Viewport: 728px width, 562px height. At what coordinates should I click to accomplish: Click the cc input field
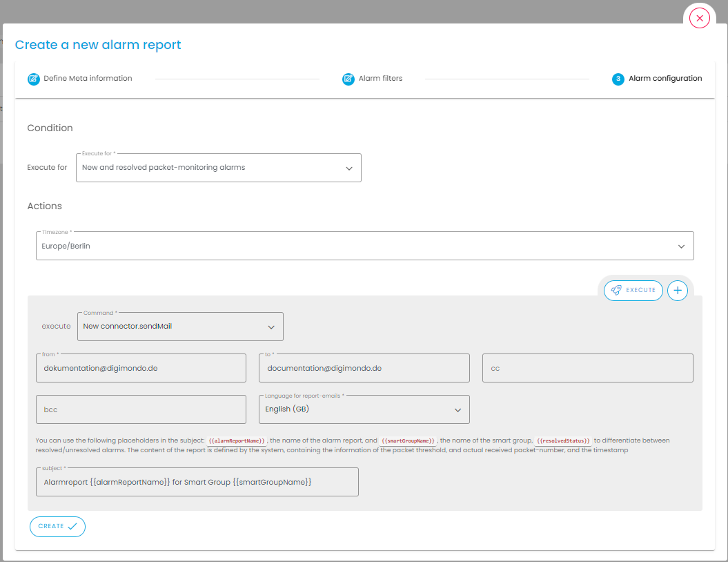[x=587, y=369]
